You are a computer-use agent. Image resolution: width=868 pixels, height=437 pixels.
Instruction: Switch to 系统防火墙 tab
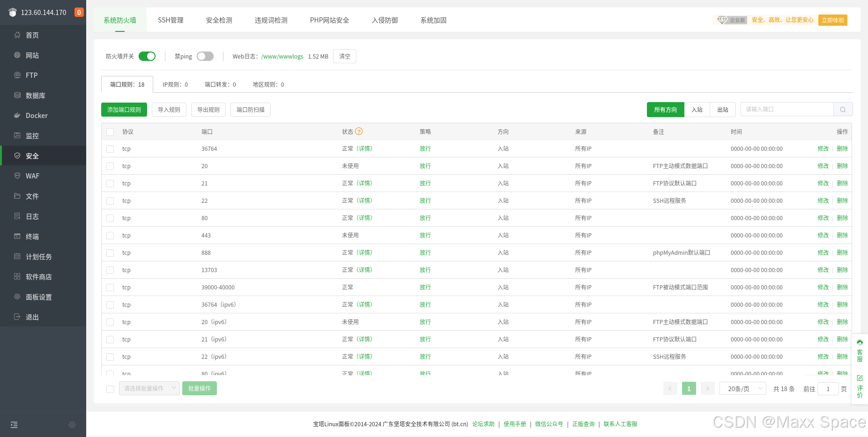(120, 20)
